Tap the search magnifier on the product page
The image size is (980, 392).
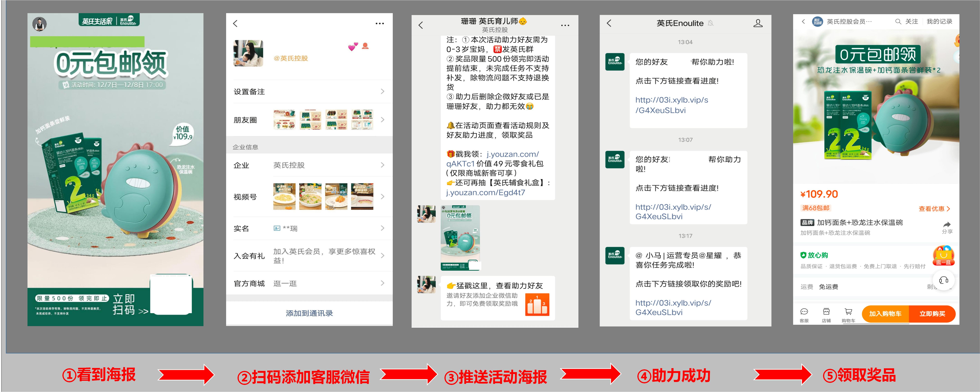(898, 22)
